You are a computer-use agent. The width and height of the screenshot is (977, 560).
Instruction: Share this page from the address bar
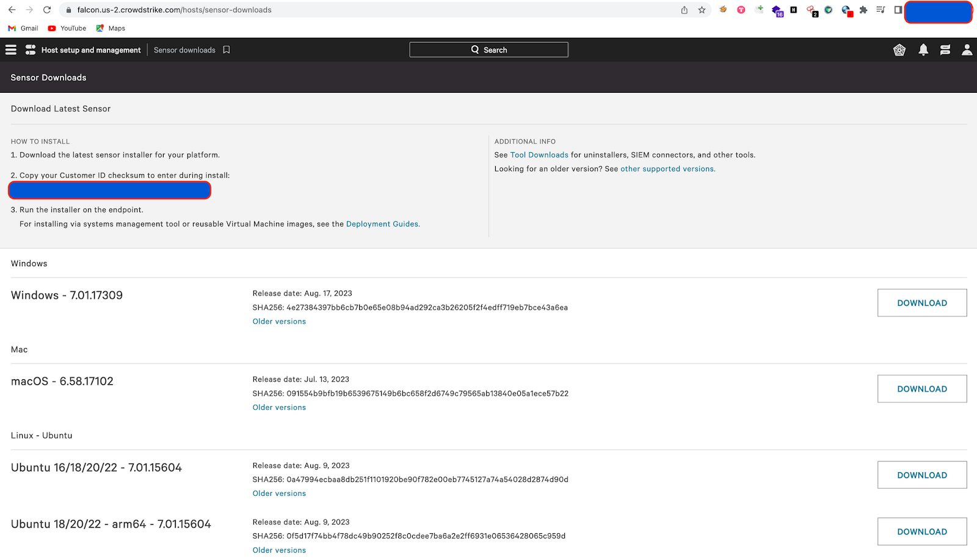click(x=685, y=10)
